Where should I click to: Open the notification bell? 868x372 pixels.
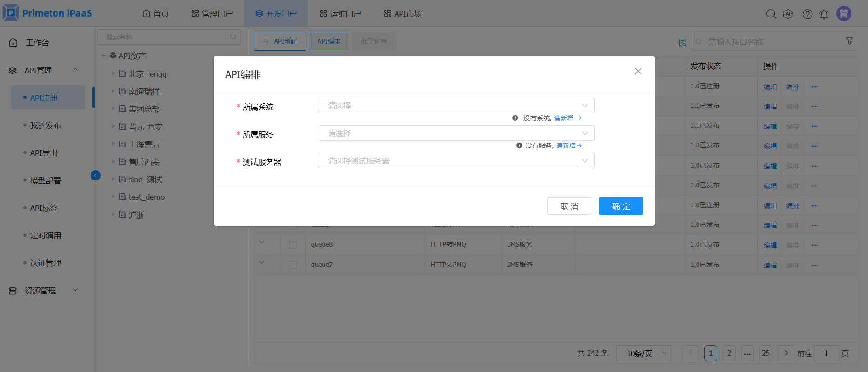click(x=824, y=14)
